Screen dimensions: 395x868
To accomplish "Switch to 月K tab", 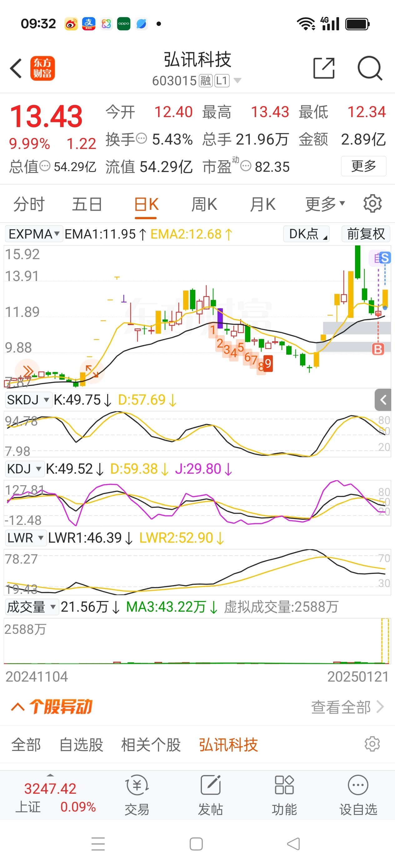I will point(263,204).
